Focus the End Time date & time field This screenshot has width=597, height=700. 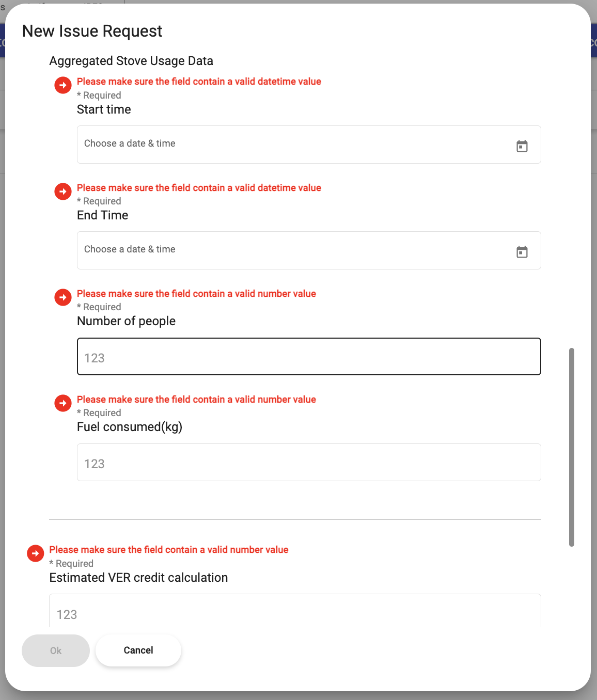(x=294, y=250)
